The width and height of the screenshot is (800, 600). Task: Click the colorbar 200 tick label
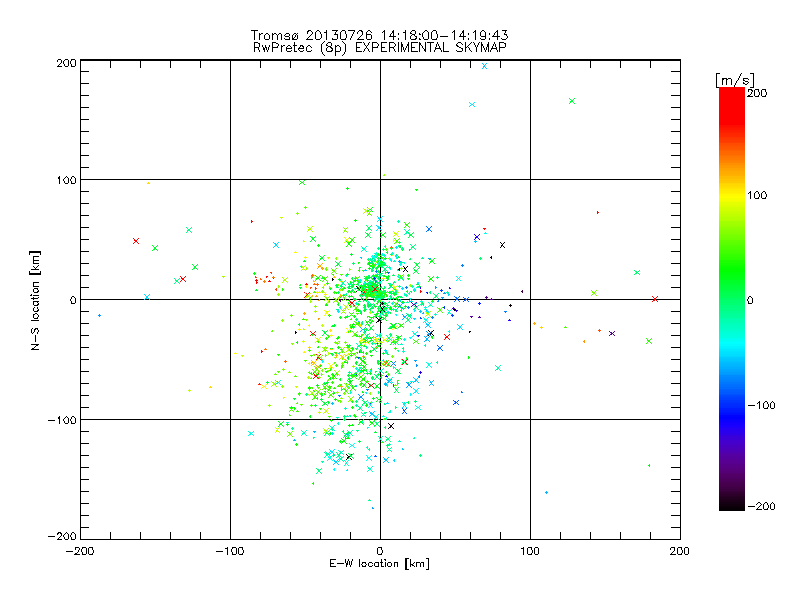pyautogui.click(x=757, y=93)
